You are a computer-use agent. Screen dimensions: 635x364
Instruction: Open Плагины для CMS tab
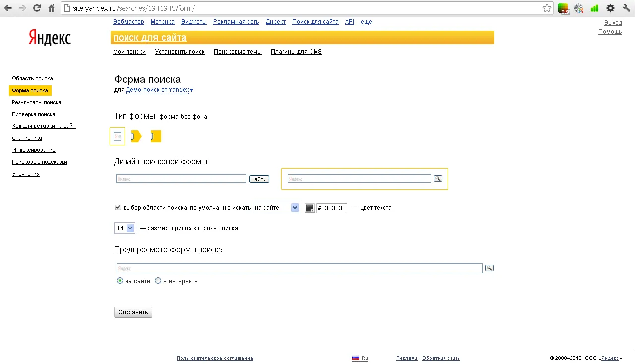click(296, 52)
